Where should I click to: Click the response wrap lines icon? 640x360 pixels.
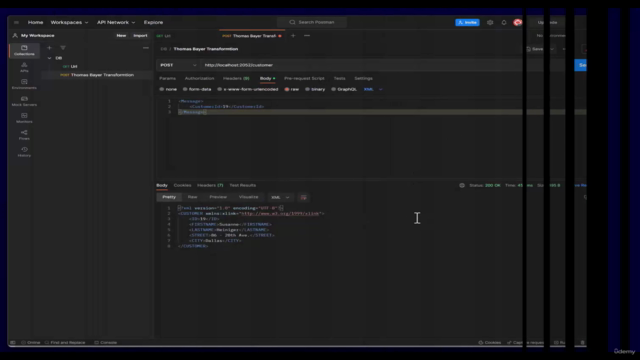coord(303,197)
